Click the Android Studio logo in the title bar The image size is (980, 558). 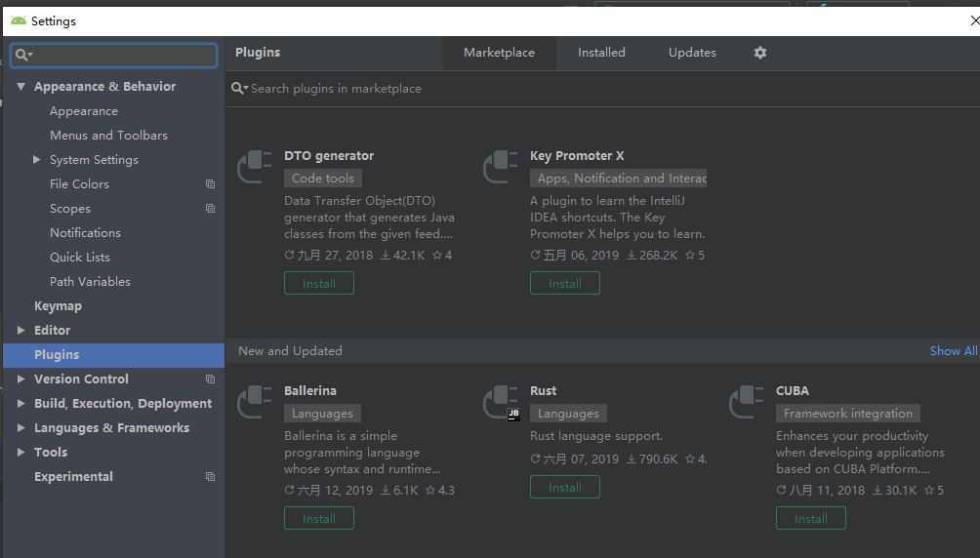(19, 20)
